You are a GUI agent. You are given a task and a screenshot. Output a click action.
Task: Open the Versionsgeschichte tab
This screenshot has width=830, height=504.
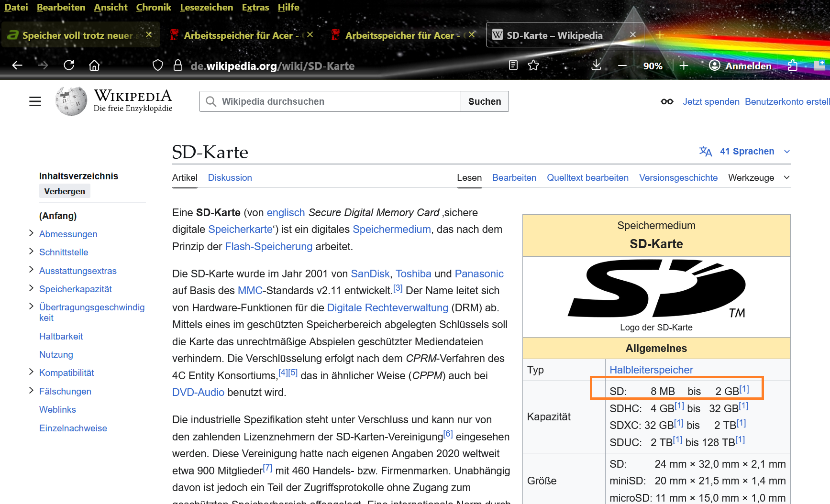click(x=678, y=178)
